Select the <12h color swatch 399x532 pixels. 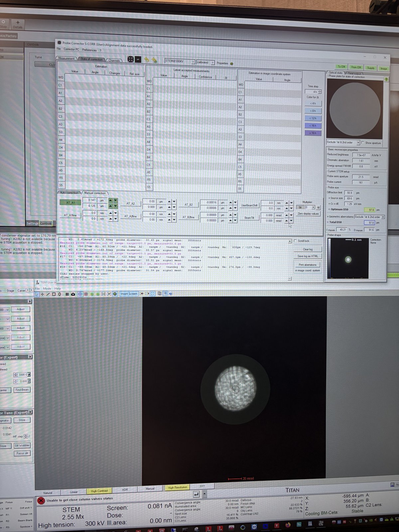coord(313,118)
